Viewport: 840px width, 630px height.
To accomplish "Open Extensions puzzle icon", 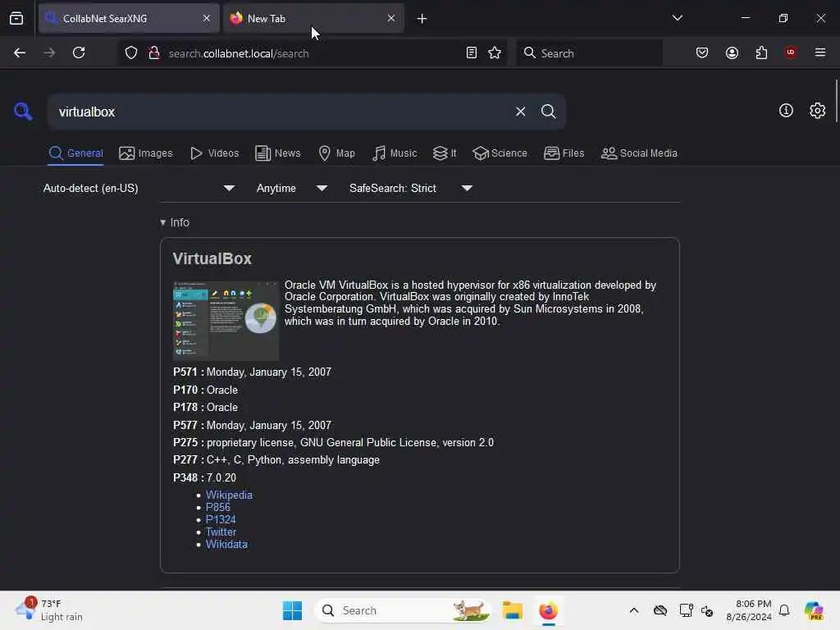I will (x=761, y=52).
